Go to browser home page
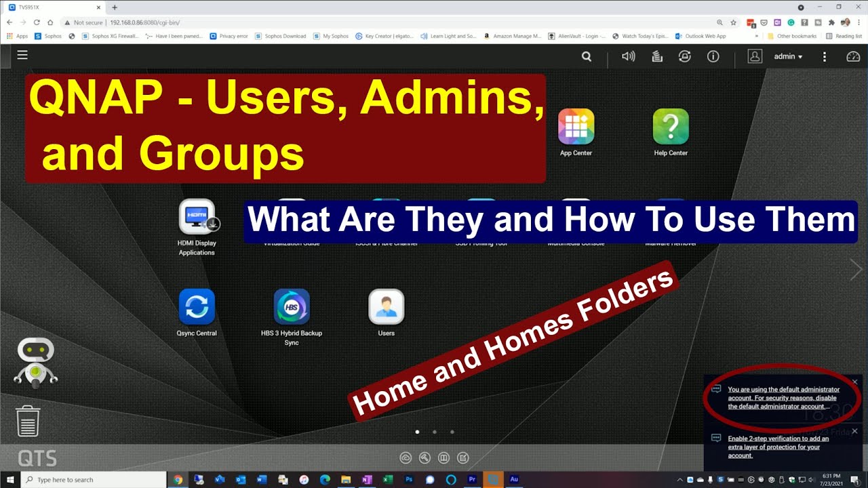Screen dimensions: 868x488 pos(50,22)
